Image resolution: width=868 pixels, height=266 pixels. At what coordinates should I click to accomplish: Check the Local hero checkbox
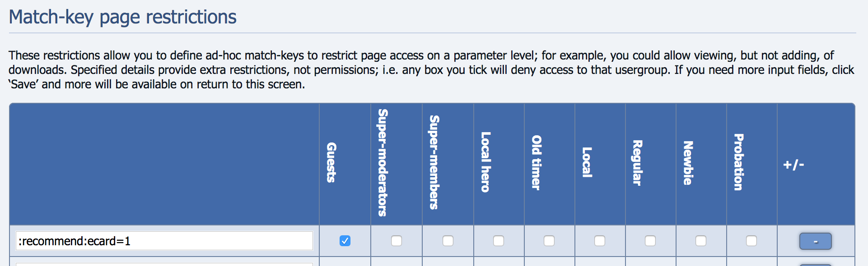499,241
